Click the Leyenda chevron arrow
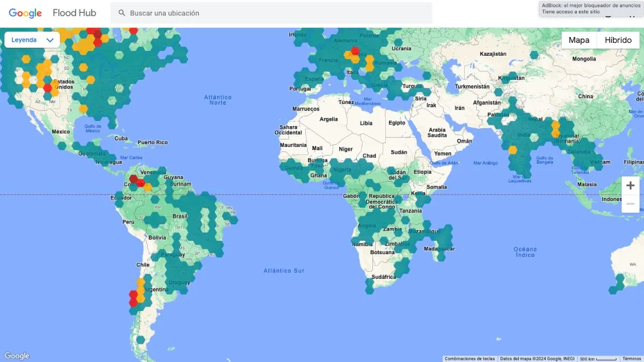The image size is (644, 362). tap(50, 40)
